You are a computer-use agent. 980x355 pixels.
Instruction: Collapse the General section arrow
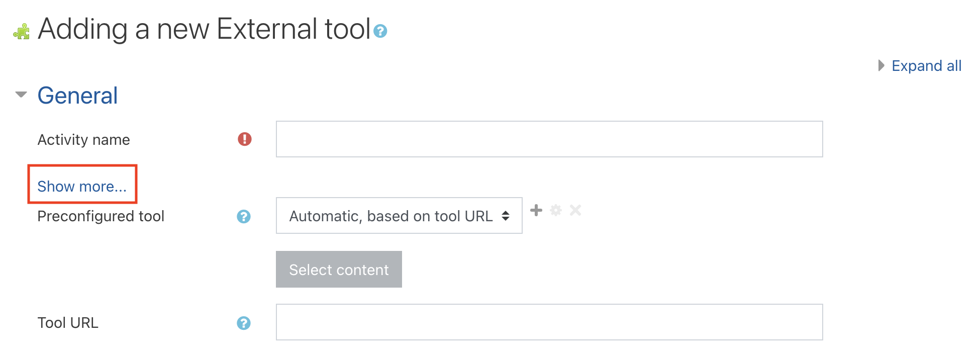[21, 95]
